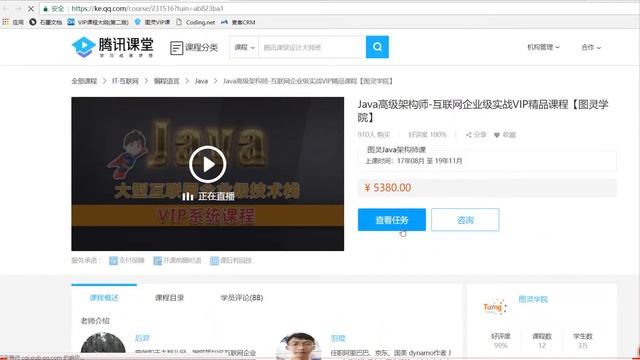Click the Tuling academy logo

495,307
